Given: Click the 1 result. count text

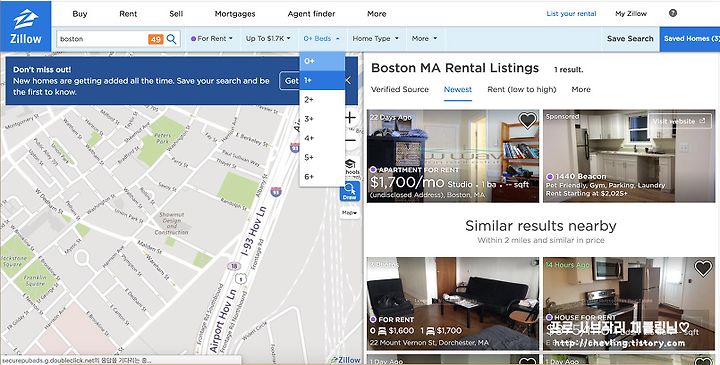Looking at the screenshot, I should [568, 70].
